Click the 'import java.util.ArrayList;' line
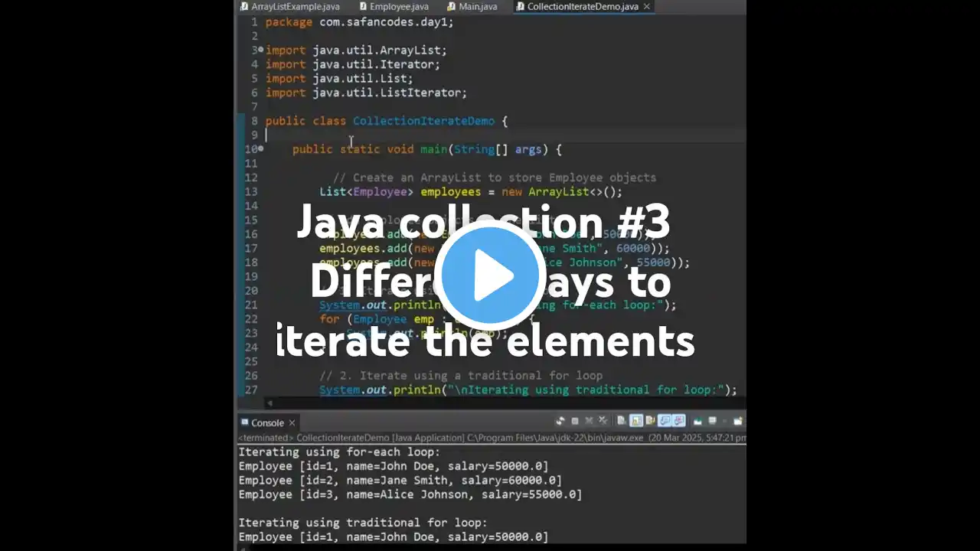Viewport: 980px width, 551px height. [356, 50]
